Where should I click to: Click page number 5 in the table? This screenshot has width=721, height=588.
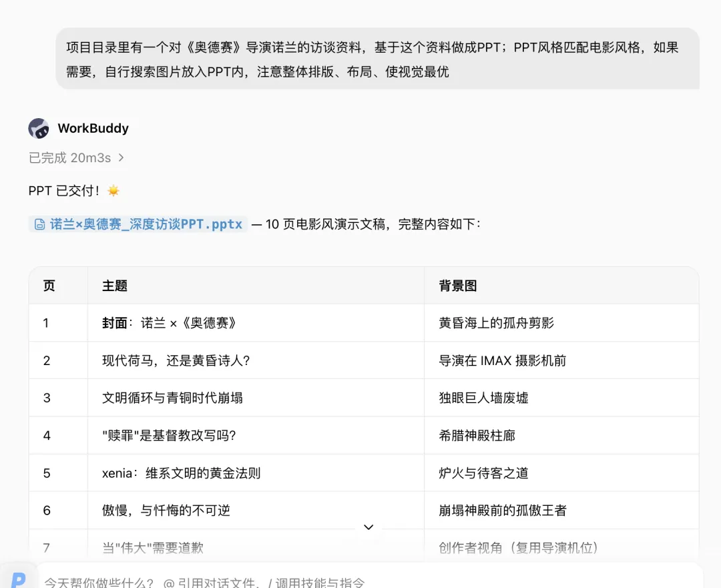47,473
